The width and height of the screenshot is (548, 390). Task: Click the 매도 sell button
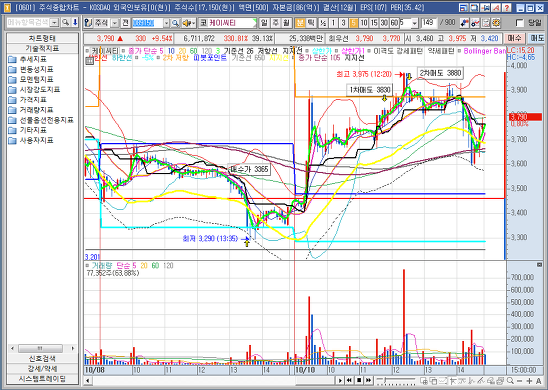pos(536,38)
